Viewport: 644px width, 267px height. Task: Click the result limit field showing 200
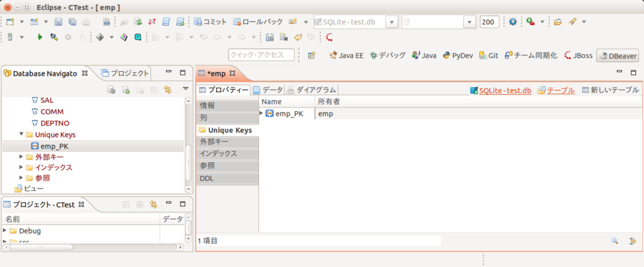coord(489,22)
